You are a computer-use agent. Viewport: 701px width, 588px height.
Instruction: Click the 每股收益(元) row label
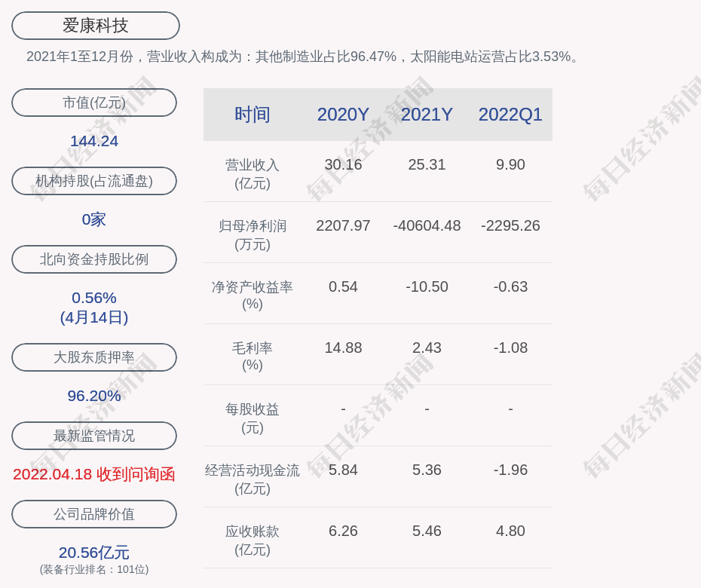click(253, 418)
